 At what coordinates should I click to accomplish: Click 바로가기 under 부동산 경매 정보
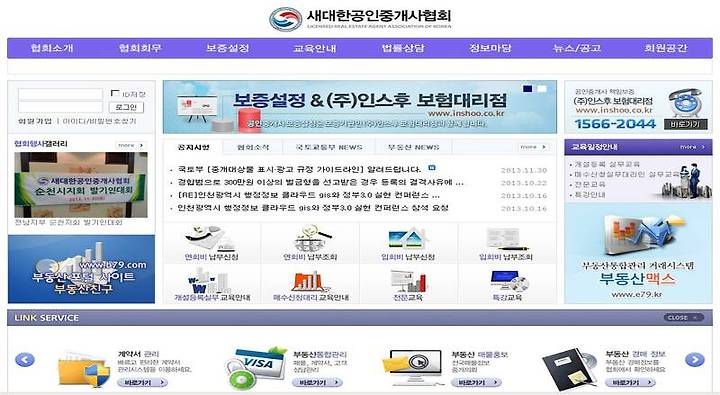[630, 382]
